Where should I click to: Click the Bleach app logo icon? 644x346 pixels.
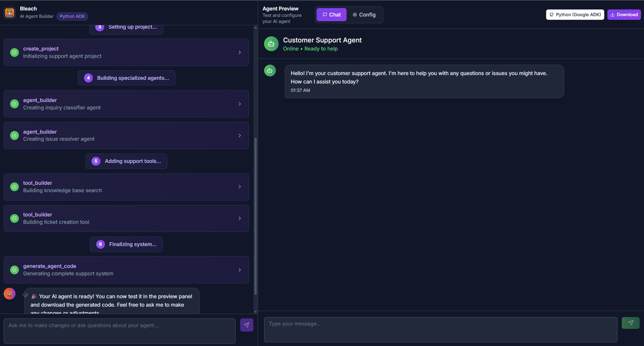coord(9,13)
